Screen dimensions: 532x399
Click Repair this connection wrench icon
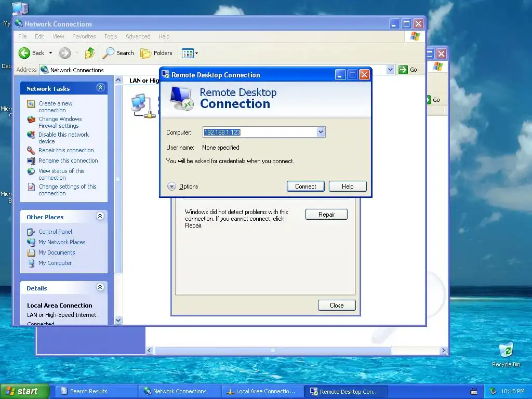click(31, 150)
